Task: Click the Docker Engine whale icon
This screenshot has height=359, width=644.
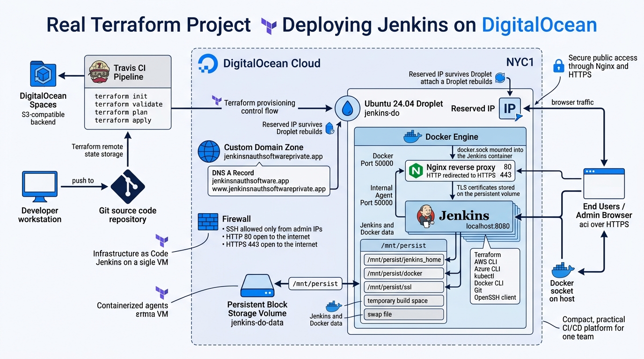Action: 412,136
